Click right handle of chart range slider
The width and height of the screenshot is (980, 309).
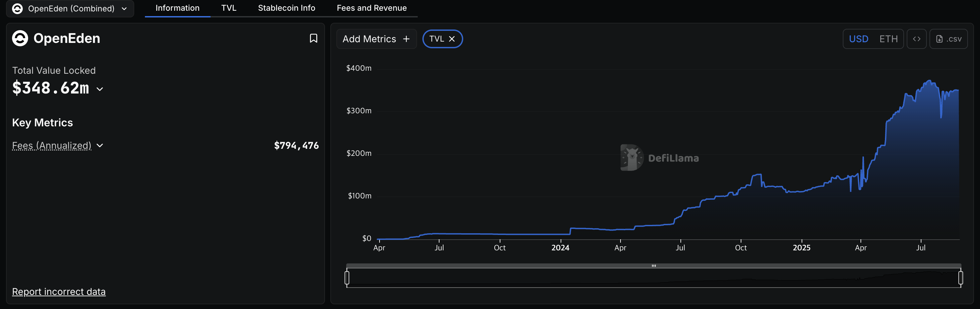coord(961,277)
